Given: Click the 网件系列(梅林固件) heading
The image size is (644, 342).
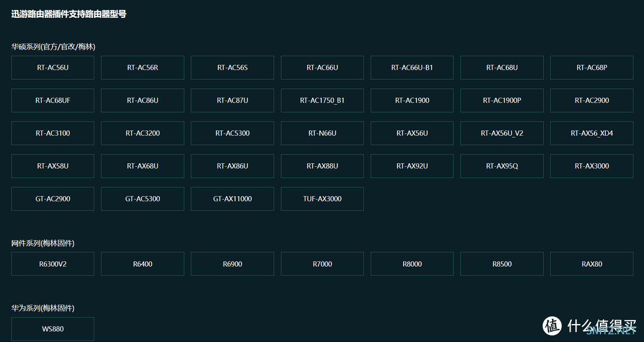Looking at the screenshot, I should (43, 244).
